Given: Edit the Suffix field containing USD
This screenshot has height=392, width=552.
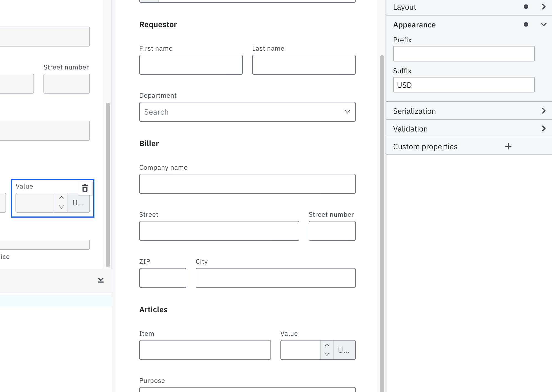Looking at the screenshot, I should 463,85.
